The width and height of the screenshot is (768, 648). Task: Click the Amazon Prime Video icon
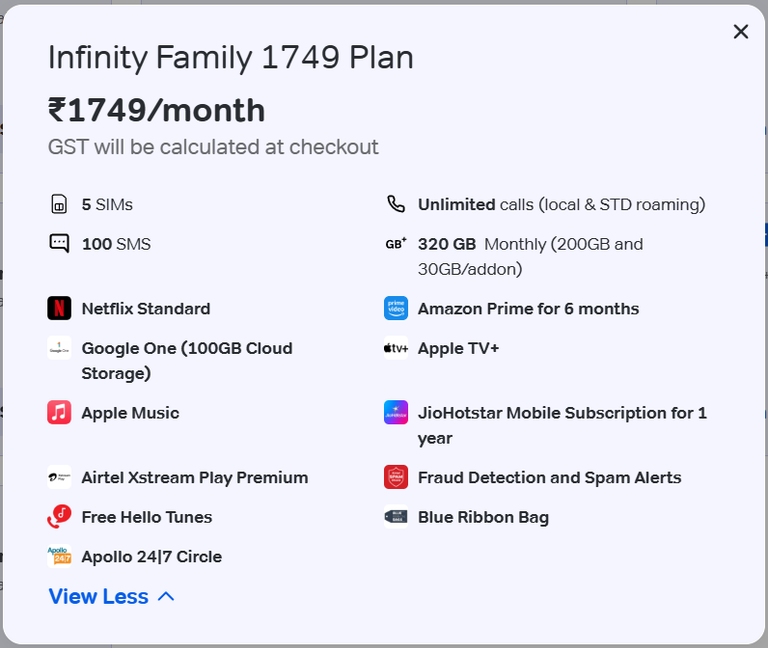tap(396, 308)
